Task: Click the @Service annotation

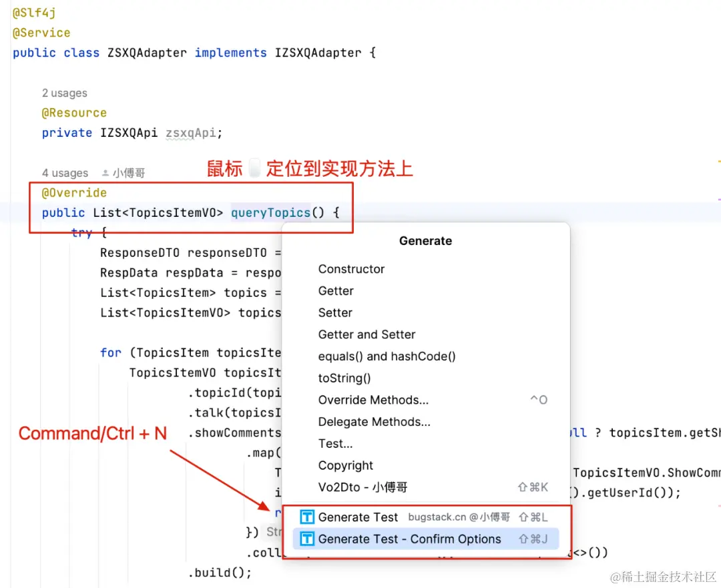Action: click(41, 33)
